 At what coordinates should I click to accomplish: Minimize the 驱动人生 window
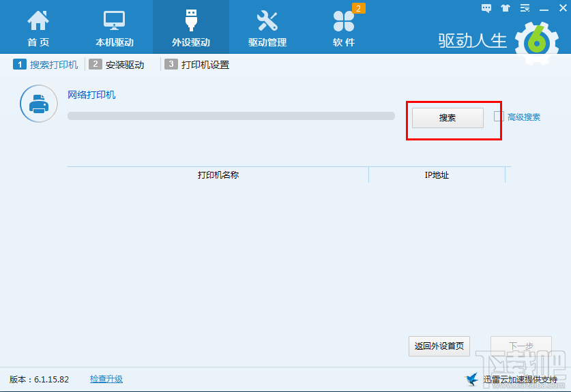click(x=544, y=10)
